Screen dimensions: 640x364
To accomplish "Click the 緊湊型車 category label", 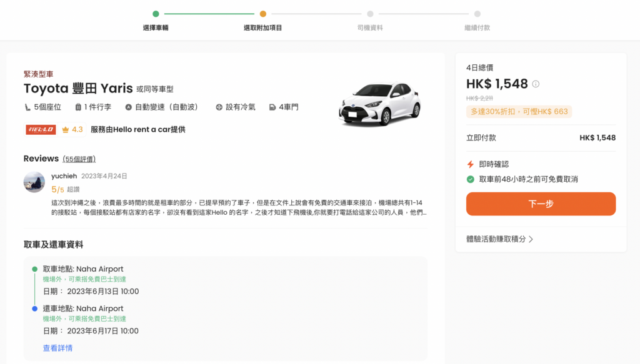I will coord(38,74).
